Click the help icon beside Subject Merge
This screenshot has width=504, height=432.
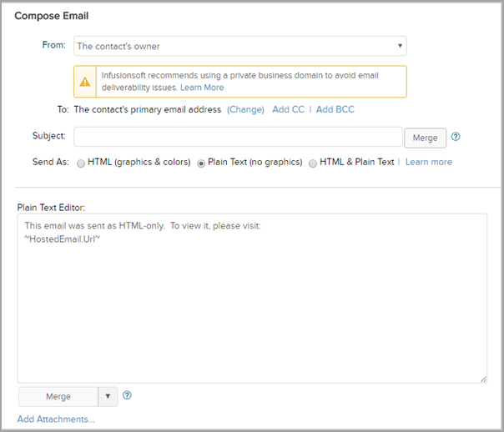tap(456, 137)
